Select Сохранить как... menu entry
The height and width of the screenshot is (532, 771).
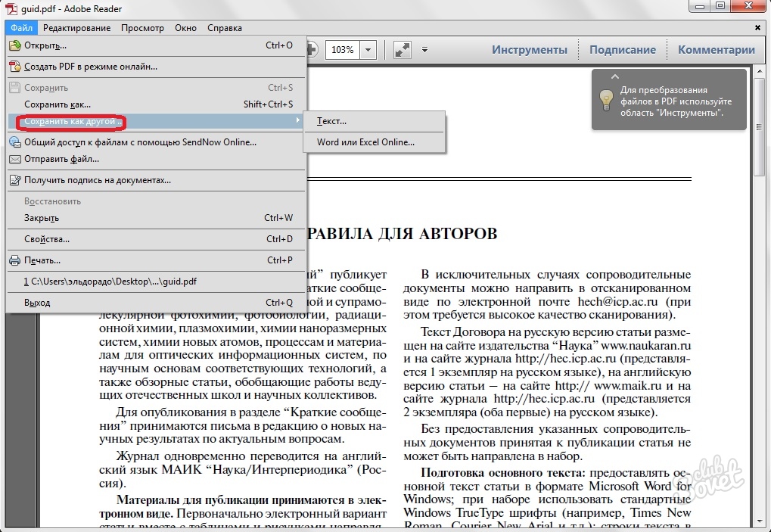click(x=155, y=104)
